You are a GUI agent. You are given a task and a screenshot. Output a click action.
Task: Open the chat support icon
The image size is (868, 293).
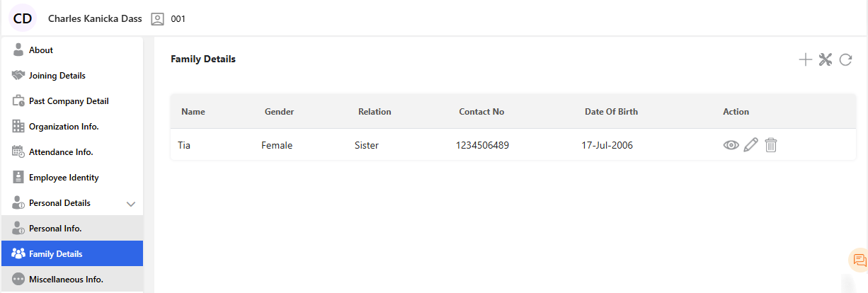(860, 260)
